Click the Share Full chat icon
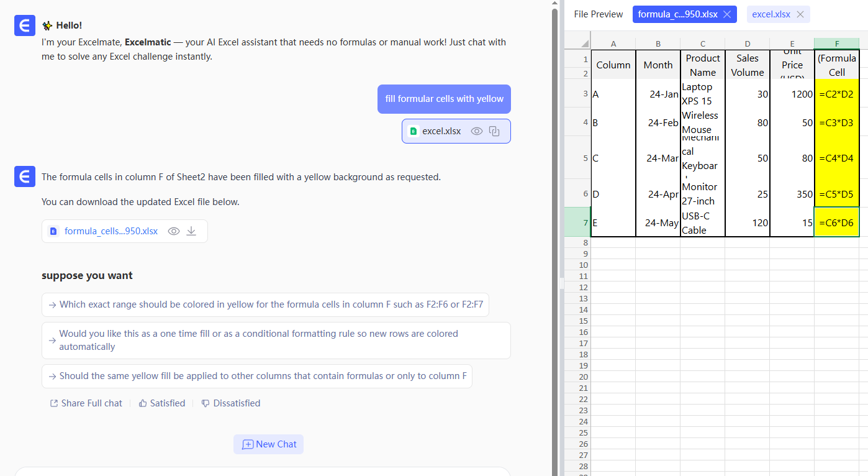The image size is (868, 476). pos(54,403)
